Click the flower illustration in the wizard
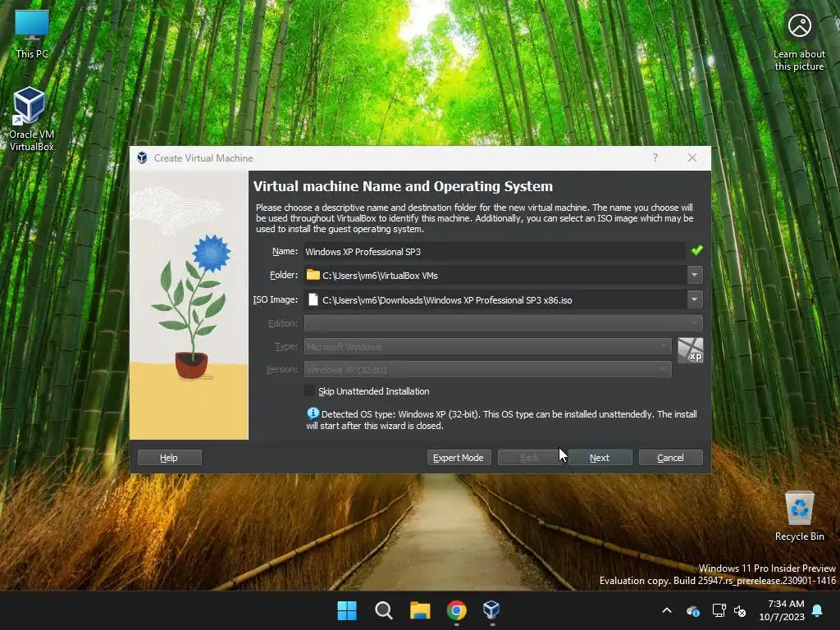This screenshot has width=840, height=630. pyautogui.click(x=189, y=305)
